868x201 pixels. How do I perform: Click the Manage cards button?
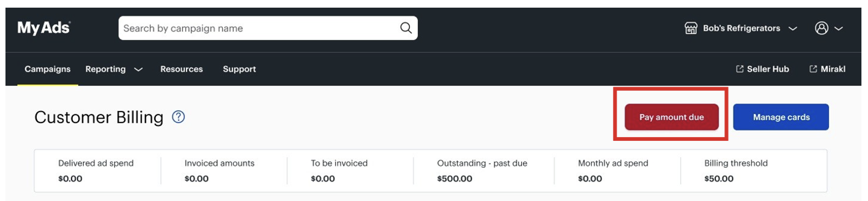[781, 117]
